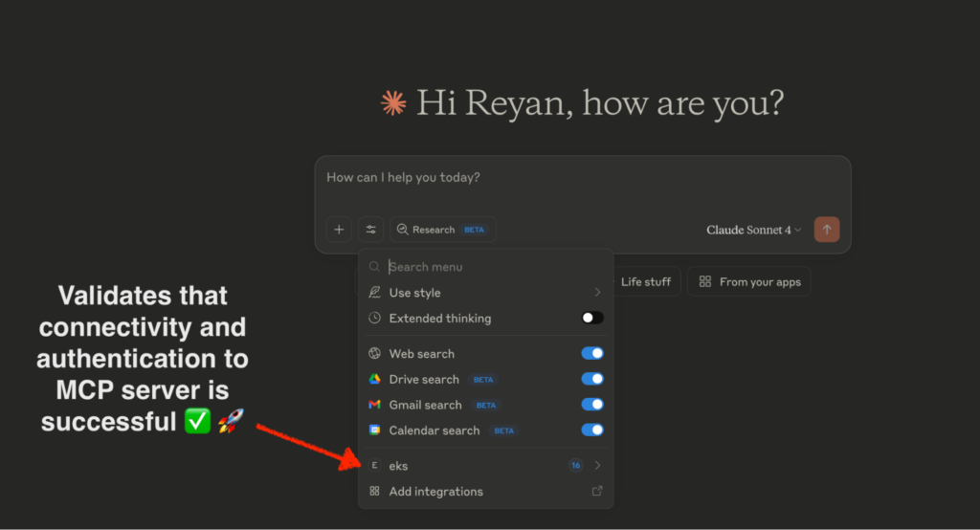
Task: Enable the Extended thinking toggle
Action: pyautogui.click(x=591, y=318)
